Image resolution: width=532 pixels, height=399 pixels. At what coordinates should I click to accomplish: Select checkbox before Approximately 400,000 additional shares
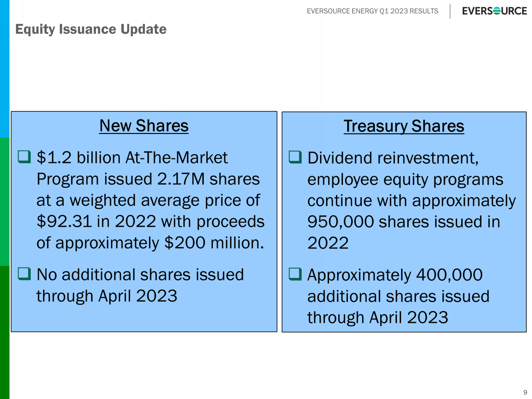tap(295, 274)
